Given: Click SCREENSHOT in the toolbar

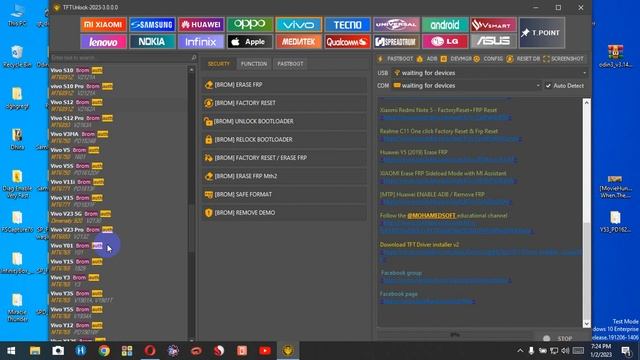Looking at the screenshot, I should (563, 59).
